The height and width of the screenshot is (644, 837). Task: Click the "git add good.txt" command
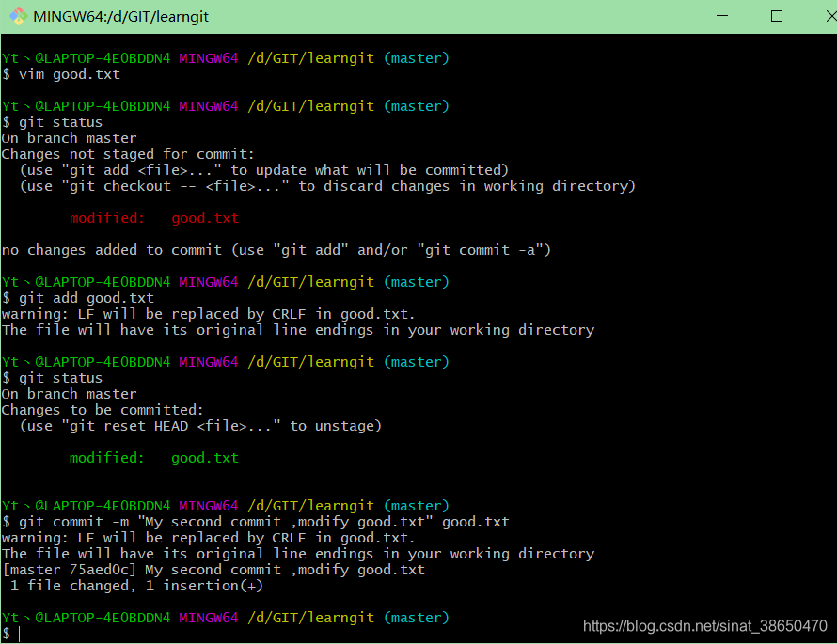coord(78,298)
